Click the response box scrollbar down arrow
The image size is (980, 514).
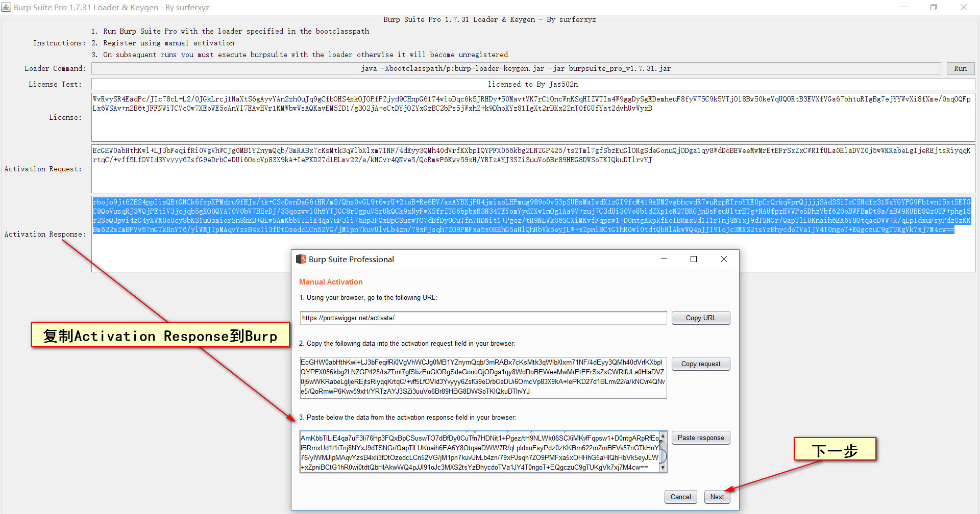(663, 468)
